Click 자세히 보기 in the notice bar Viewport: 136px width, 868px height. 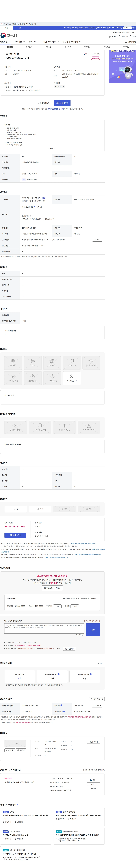(128, 28)
